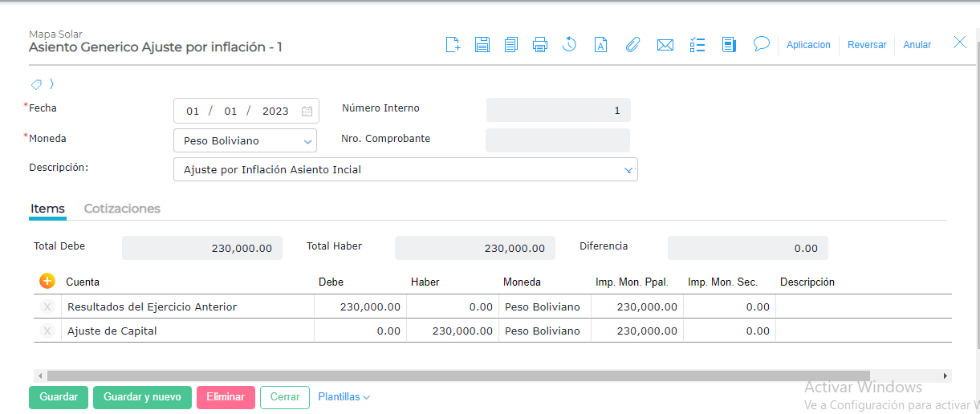The image size is (980, 414).
Task: Remove the Ajuste de Capital row
Action: point(47,331)
